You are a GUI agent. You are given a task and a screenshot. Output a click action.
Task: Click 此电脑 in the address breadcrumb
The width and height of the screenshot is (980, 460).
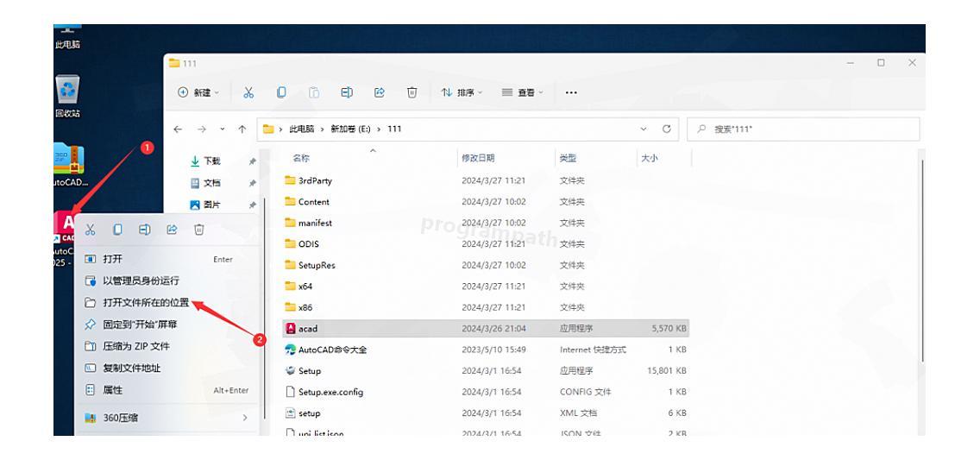(x=303, y=129)
